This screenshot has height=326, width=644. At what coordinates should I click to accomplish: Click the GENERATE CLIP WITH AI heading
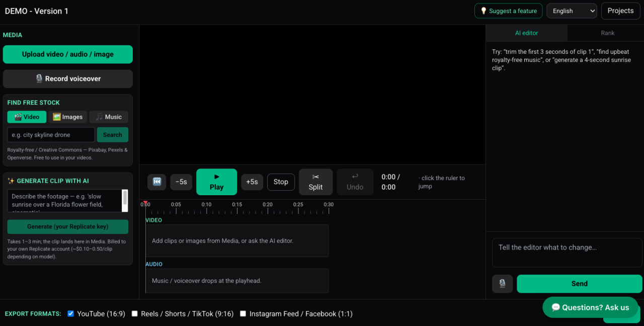click(48, 181)
